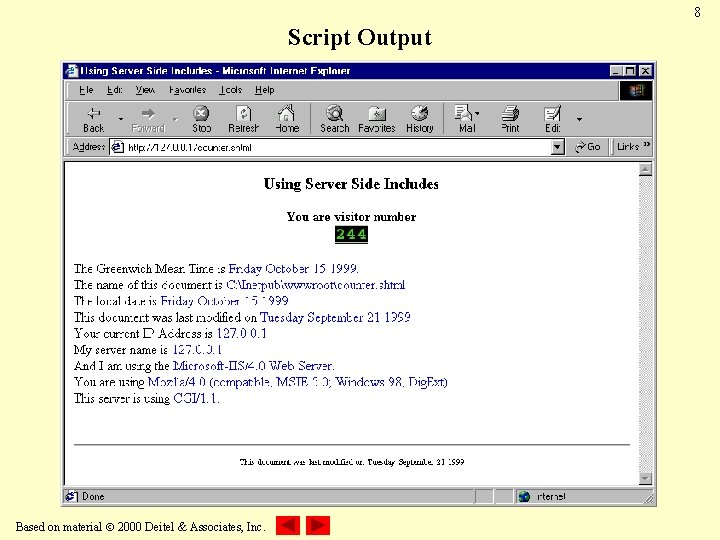
Task: Expand the Links toolbar chevron
Action: (647, 145)
